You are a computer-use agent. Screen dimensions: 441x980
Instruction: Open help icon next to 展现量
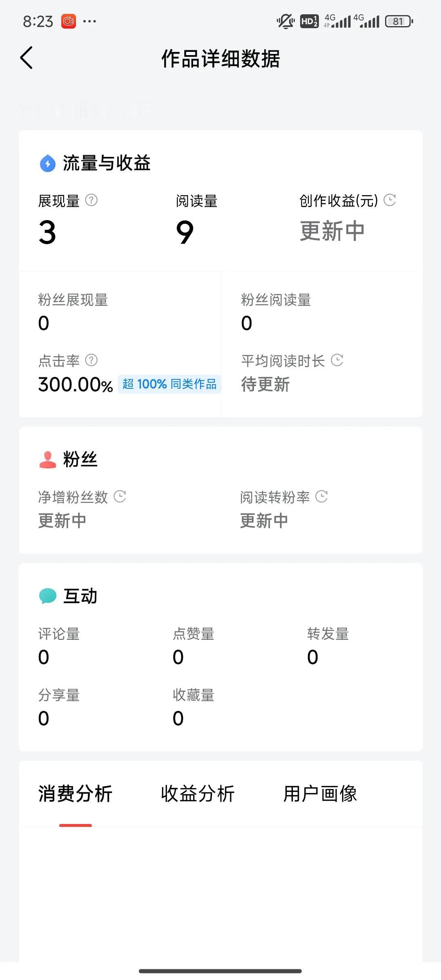tap(91, 200)
